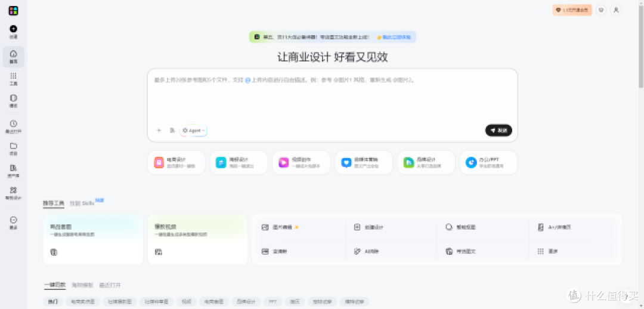Select the PPT filter chip
Image resolution: width=644 pixels, height=309 pixels.
[x=273, y=302]
